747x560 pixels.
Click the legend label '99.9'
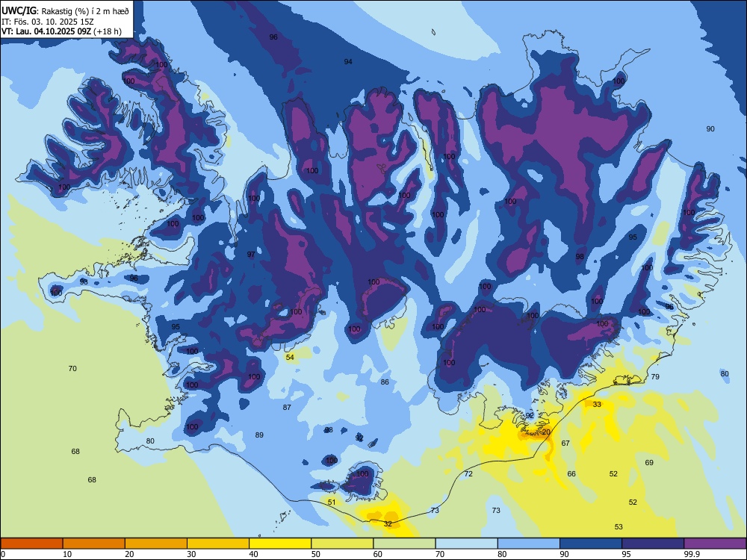(692, 554)
